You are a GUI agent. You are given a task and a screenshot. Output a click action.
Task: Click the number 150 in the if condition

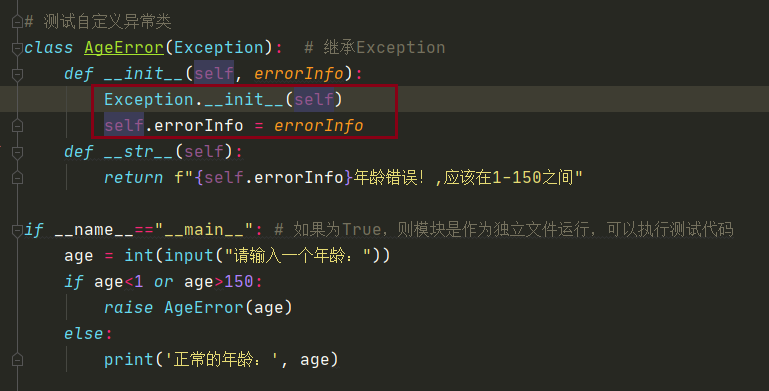[239, 282]
